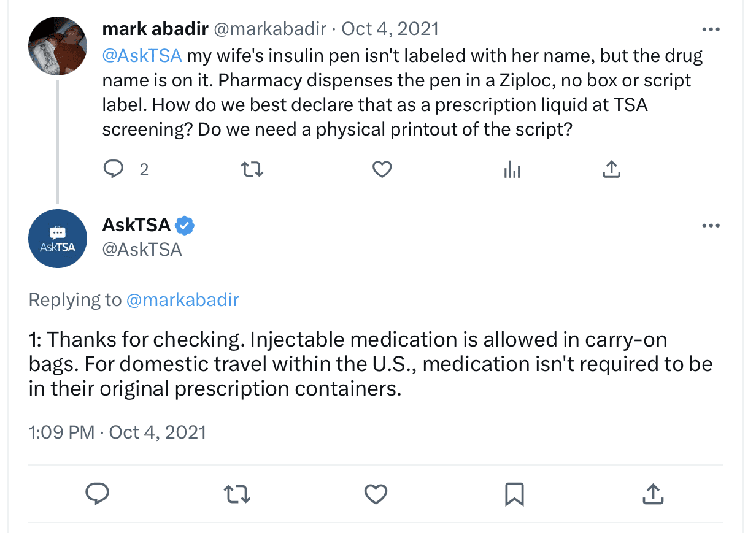Image resolution: width=756 pixels, height=533 pixels.
Task: Retweet mark abadir's tweet
Action: (x=252, y=169)
